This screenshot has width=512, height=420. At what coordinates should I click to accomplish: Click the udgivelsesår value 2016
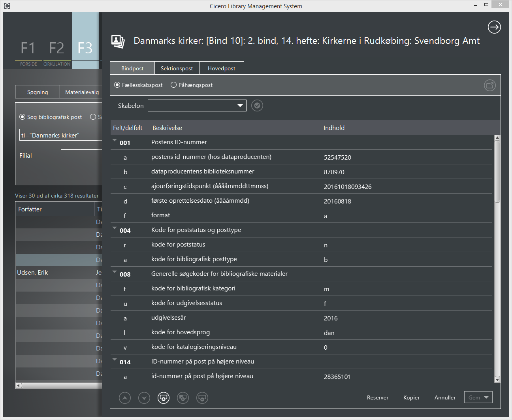[x=331, y=318]
